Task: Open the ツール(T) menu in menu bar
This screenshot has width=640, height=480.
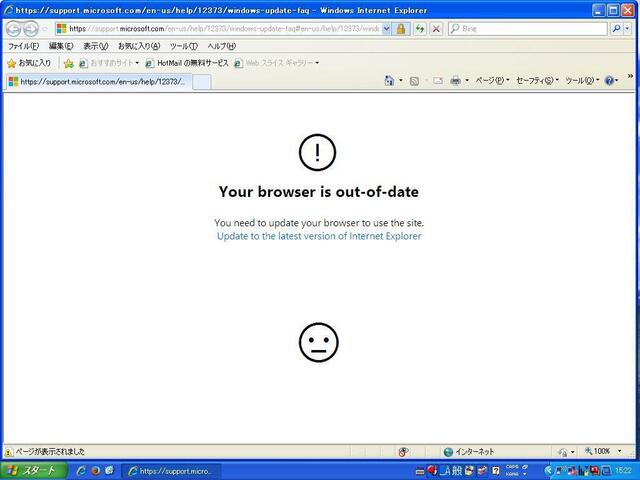Action: [184, 46]
